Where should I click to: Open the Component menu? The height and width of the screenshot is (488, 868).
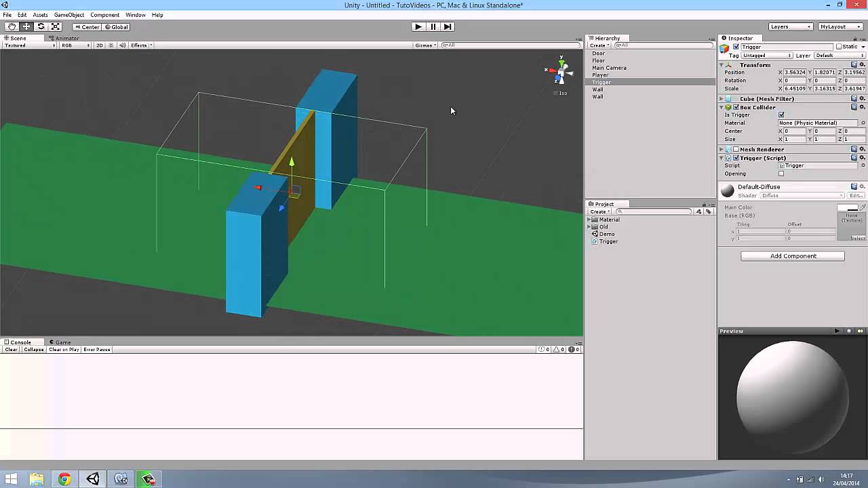click(x=104, y=15)
